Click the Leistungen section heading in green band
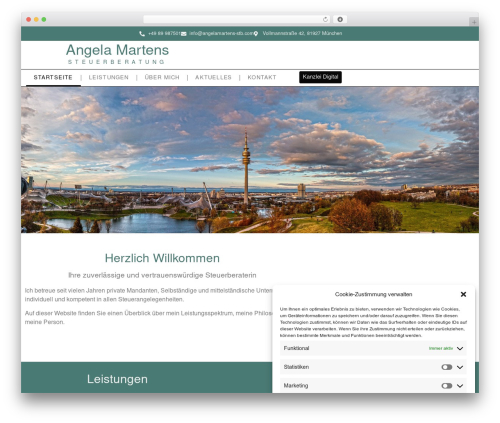 point(117,379)
